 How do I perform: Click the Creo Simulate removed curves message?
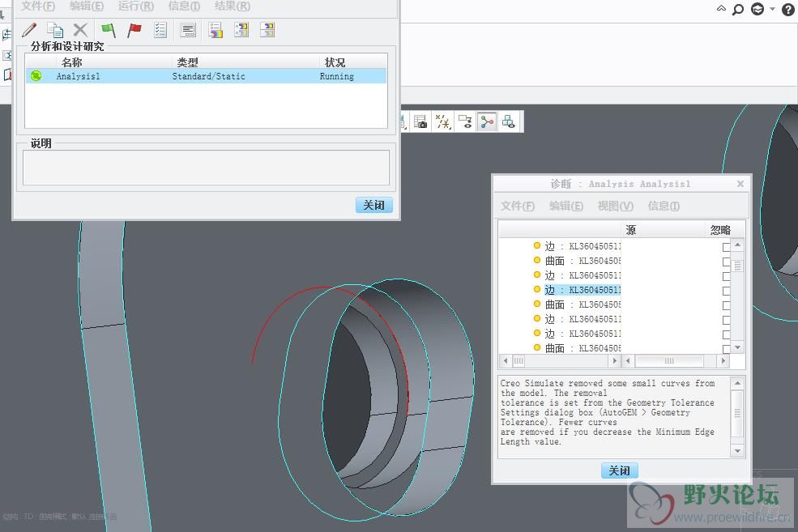[x=608, y=412]
